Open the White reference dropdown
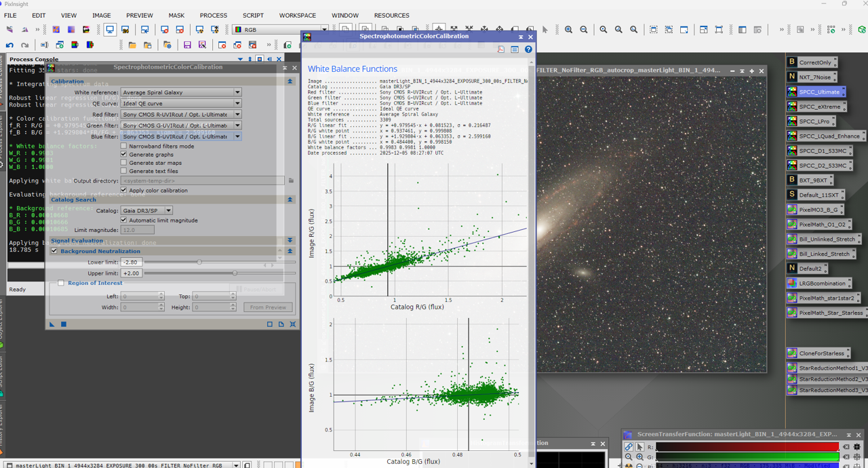 point(180,92)
